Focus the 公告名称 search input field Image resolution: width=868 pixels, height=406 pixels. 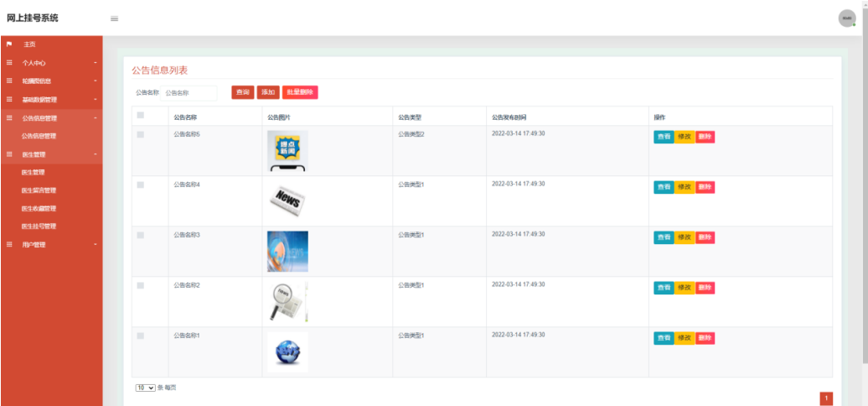tap(189, 93)
